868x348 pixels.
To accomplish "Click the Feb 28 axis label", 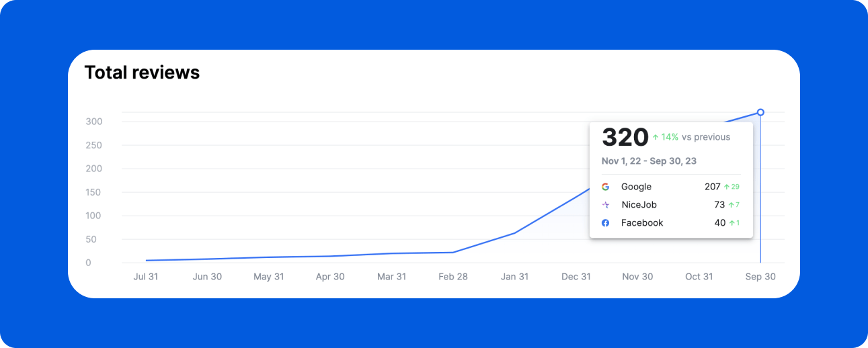I will [x=452, y=277].
